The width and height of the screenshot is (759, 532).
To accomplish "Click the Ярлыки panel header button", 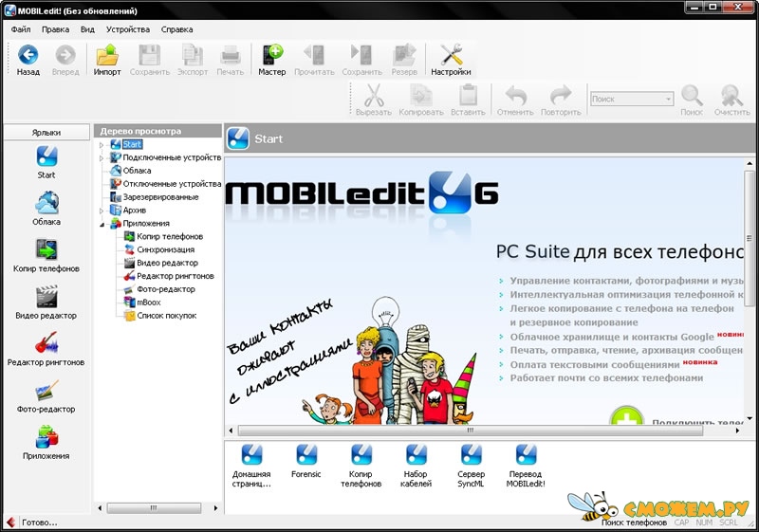I will point(46,132).
